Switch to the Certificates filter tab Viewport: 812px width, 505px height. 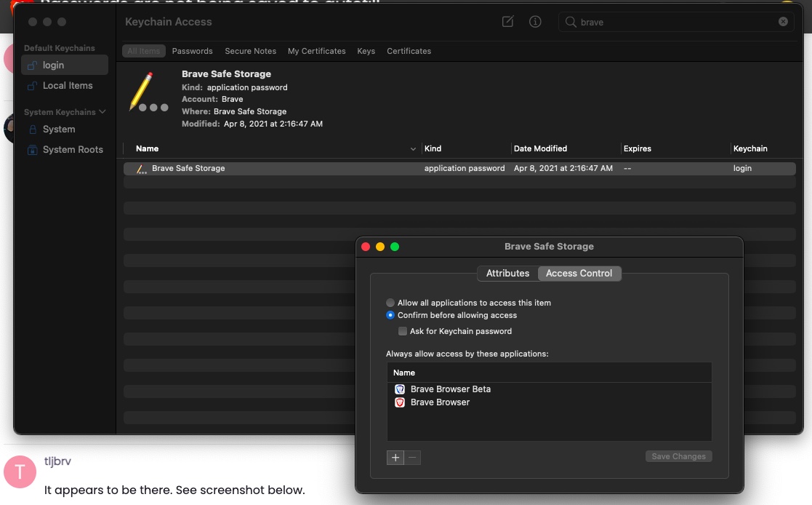click(x=409, y=51)
